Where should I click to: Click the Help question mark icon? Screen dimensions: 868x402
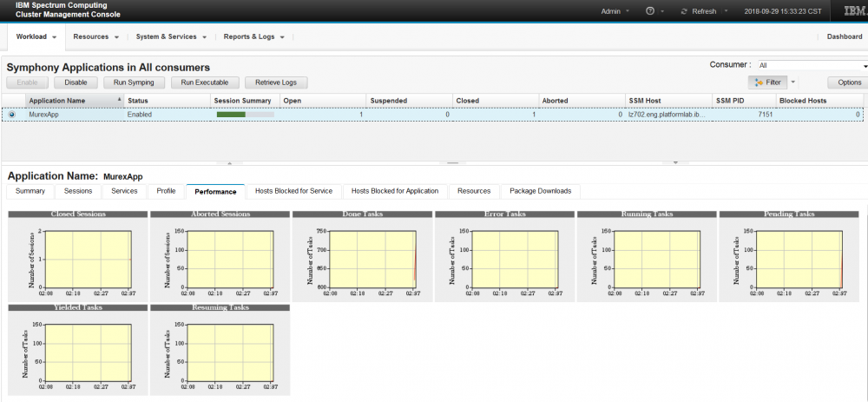click(x=650, y=11)
